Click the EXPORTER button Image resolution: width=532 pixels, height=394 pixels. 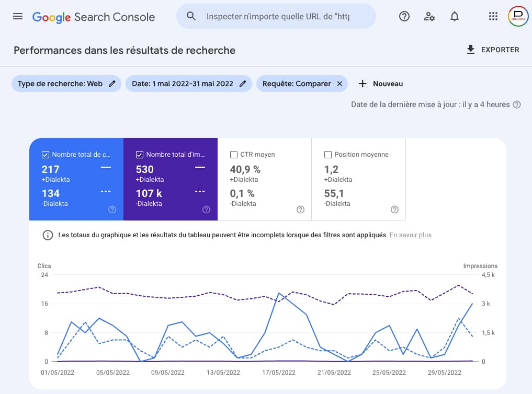point(493,50)
